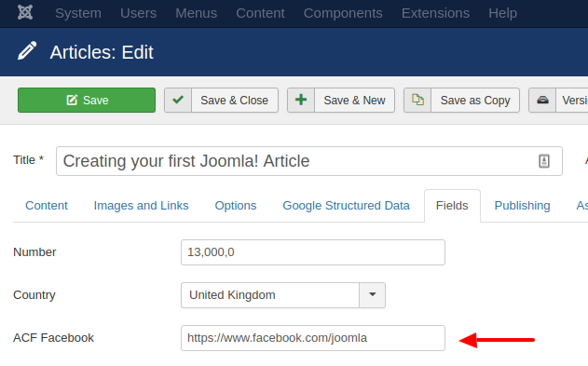588x366 pixels.
Task: Open the System menu
Action: tap(78, 13)
